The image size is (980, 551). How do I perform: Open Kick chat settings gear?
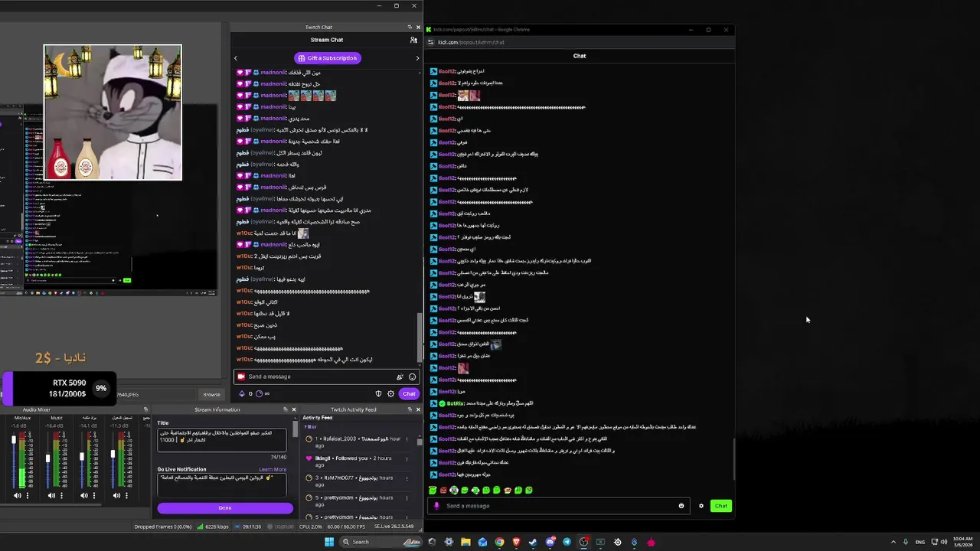(701, 506)
